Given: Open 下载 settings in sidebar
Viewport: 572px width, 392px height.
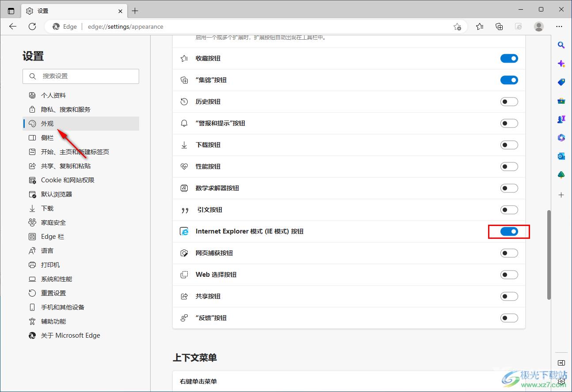Looking at the screenshot, I should pyautogui.click(x=81, y=208).
